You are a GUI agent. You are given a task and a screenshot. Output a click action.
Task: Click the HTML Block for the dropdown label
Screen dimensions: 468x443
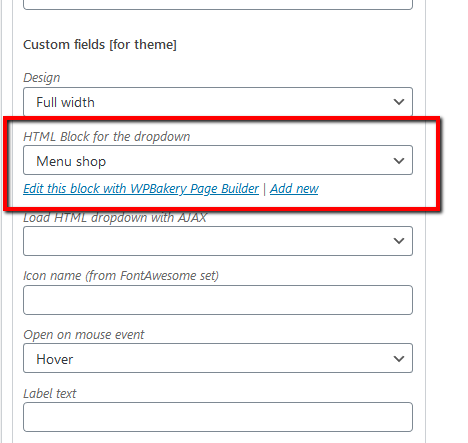click(107, 137)
